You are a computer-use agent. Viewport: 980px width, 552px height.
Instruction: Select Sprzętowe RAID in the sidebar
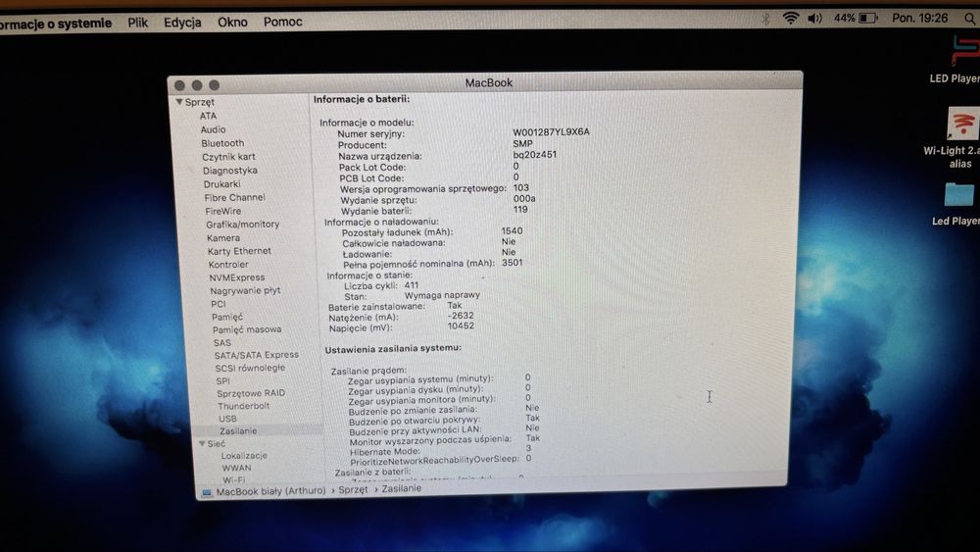251,393
